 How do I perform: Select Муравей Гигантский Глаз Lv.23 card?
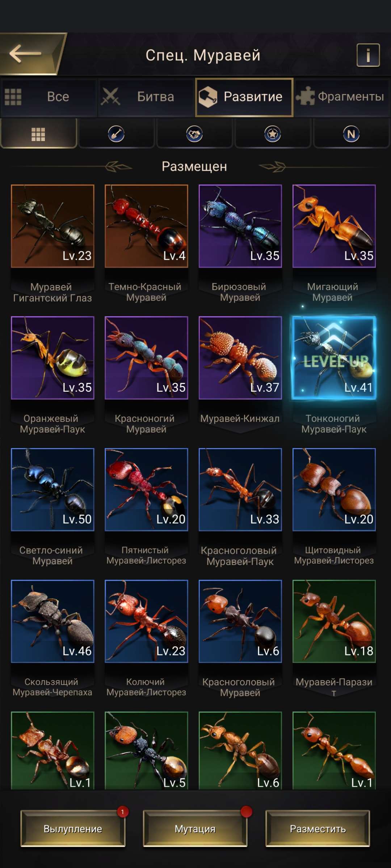coord(52,226)
